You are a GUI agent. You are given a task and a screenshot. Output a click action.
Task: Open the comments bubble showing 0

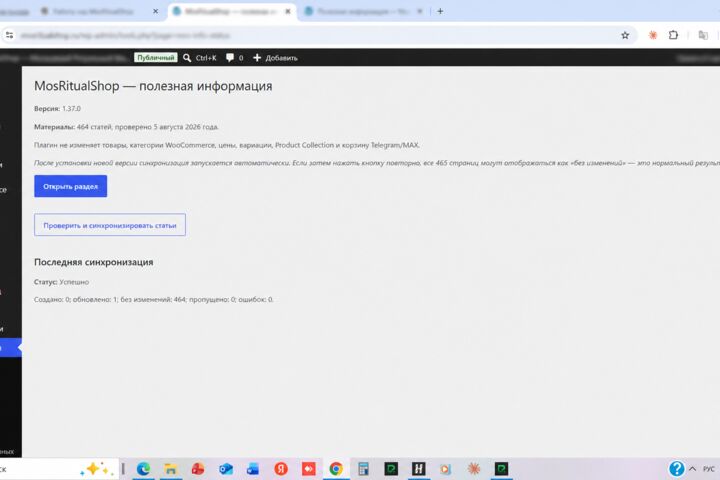234,58
